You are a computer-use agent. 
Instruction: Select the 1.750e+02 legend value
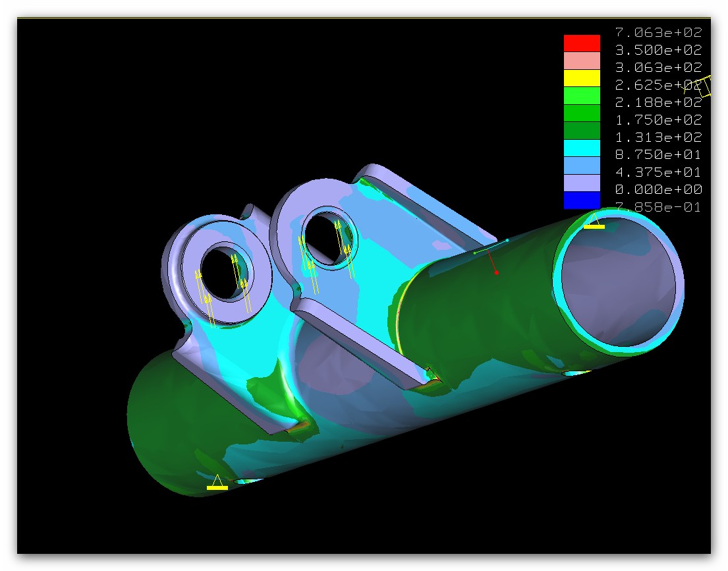tap(658, 120)
